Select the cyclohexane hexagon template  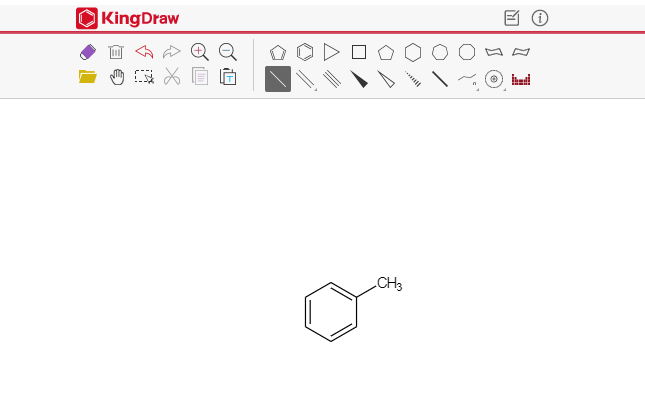pyautogui.click(x=413, y=52)
